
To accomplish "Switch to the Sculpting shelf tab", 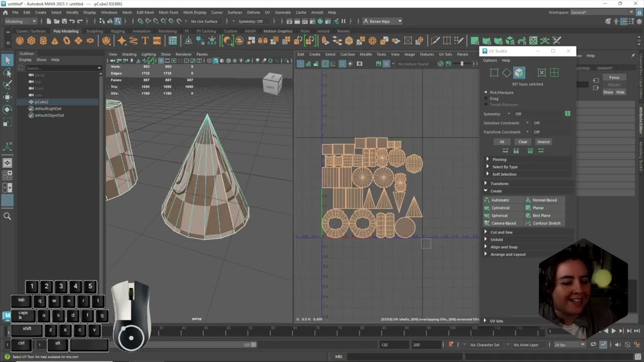I will click(95, 31).
